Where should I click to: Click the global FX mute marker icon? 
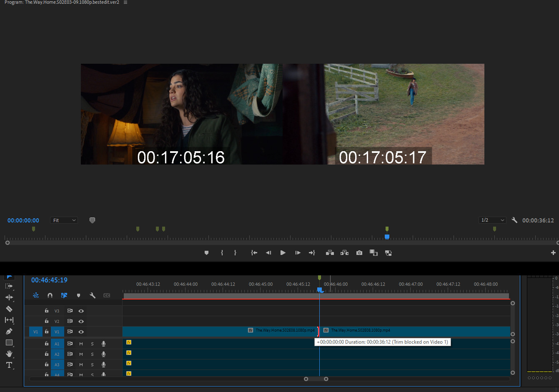(x=92, y=220)
